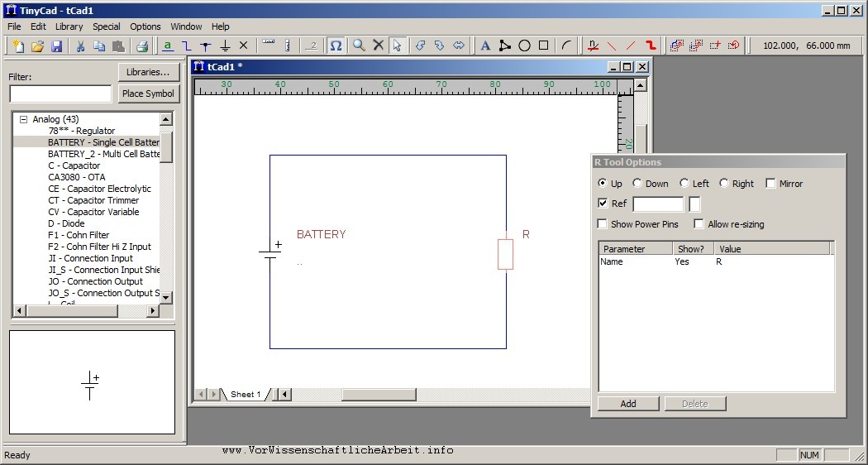This screenshot has width=868, height=465.
Task: Open the Window menu
Action: click(186, 26)
